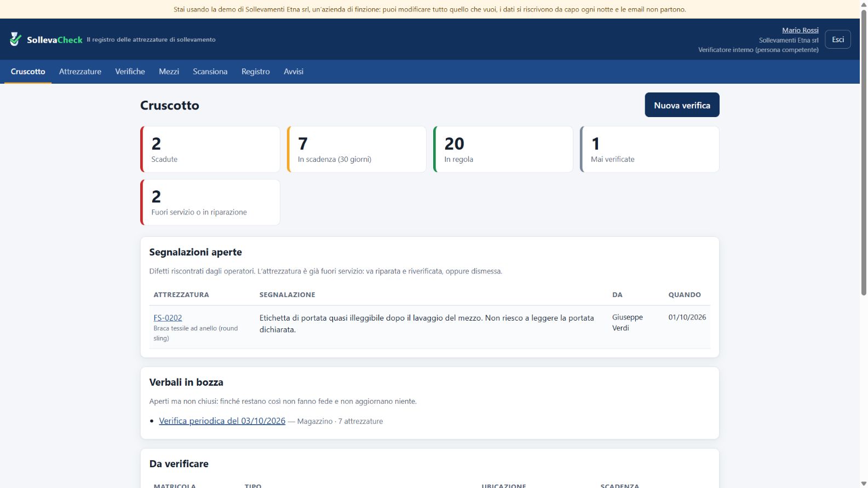The height and width of the screenshot is (488, 868).
Task: Click the demo notice banner text
Action: (430, 9)
